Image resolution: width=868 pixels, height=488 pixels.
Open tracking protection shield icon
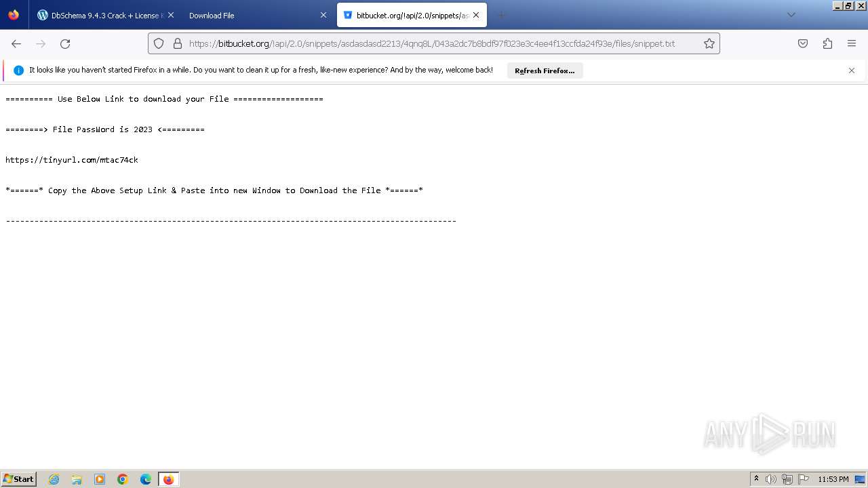pyautogui.click(x=159, y=43)
